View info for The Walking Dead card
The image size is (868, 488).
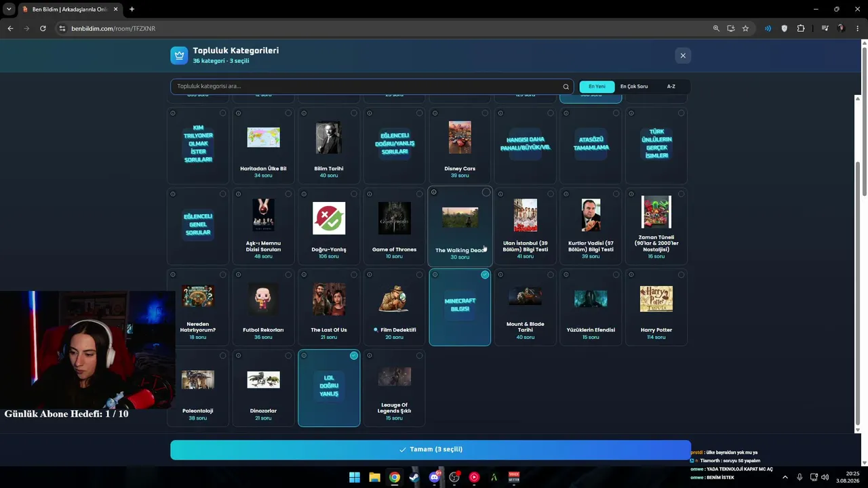point(434,192)
